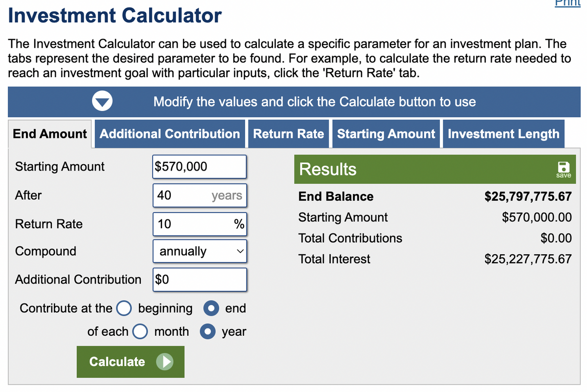
Task: Open the Starting Amount tab
Action: [x=386, y=134]
